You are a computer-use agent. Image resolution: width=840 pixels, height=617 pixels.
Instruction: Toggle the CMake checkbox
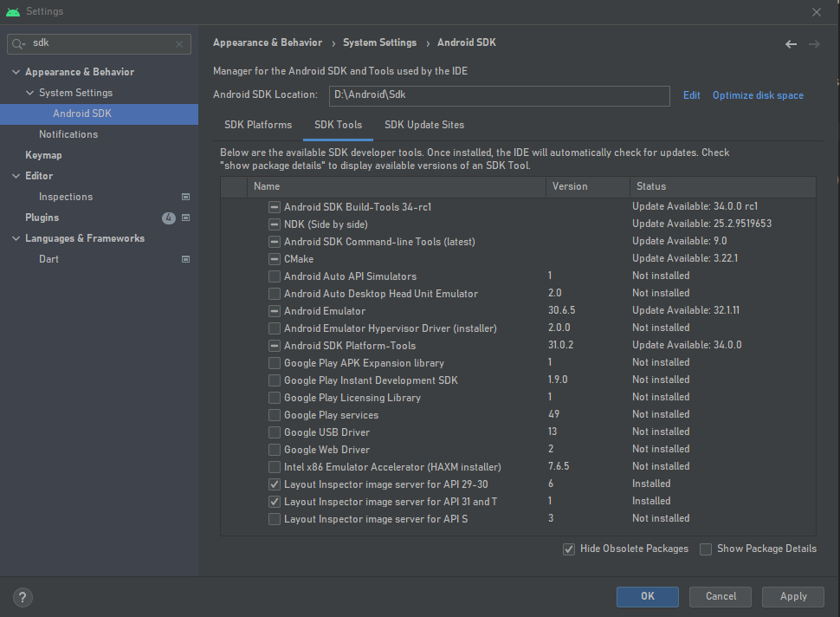275,259
